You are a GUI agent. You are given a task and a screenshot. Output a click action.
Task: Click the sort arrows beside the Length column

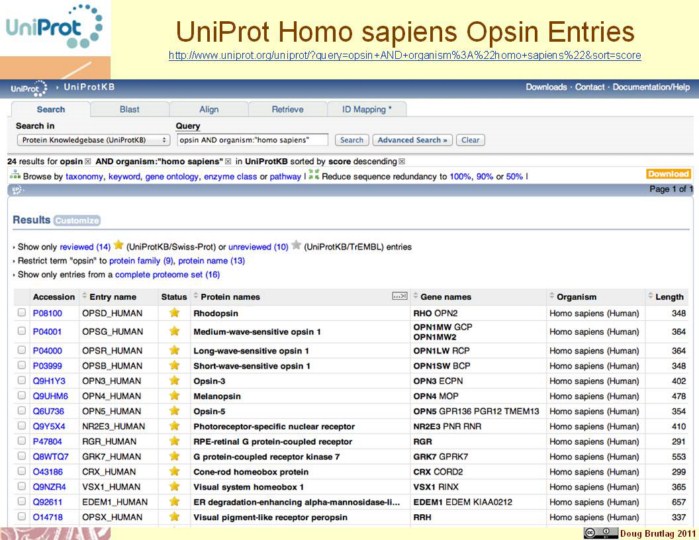click(649, 296)
